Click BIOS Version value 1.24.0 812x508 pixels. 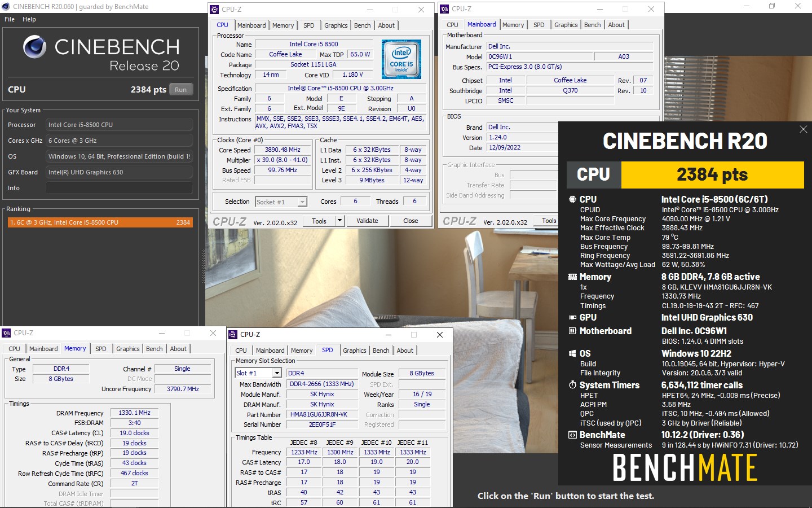[x=522, y=138]
